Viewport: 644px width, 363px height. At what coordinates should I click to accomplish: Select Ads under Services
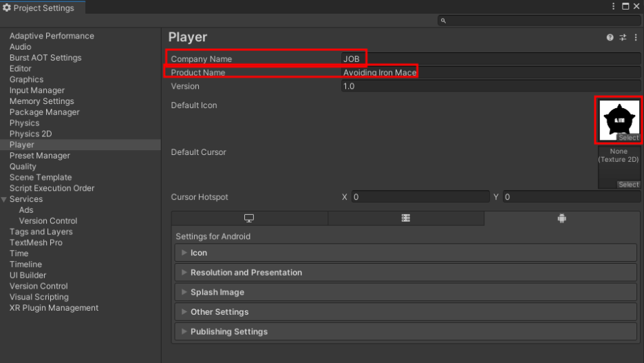26,210
